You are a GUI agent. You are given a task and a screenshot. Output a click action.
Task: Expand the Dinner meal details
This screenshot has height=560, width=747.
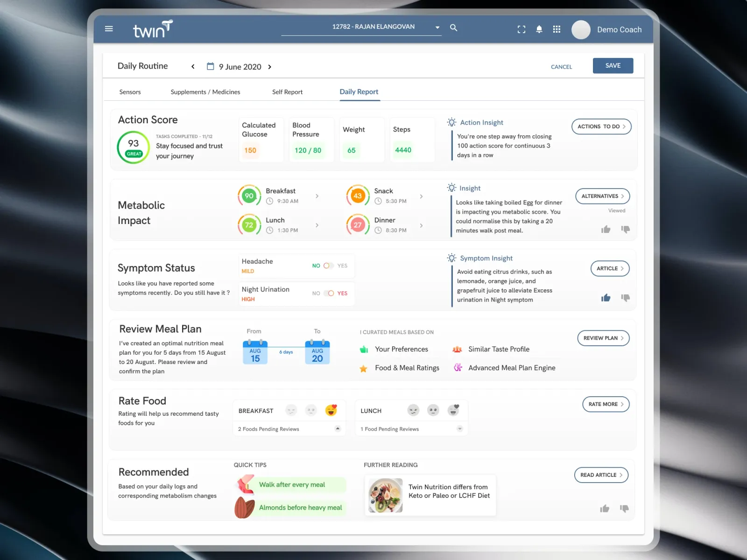421,225
